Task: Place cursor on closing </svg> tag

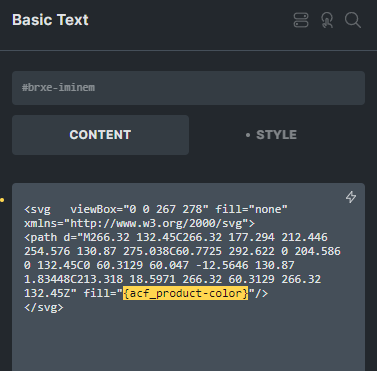Action: point(44,307)
